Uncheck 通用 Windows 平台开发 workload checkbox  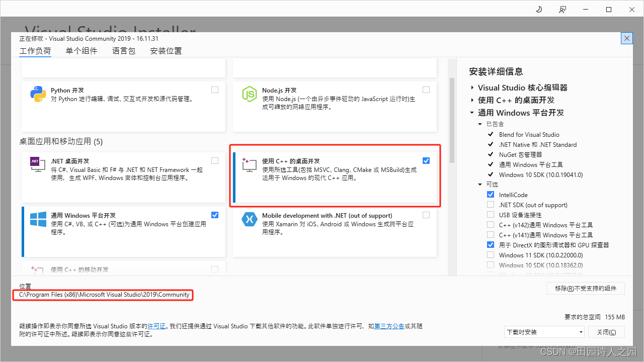(215, 215)
